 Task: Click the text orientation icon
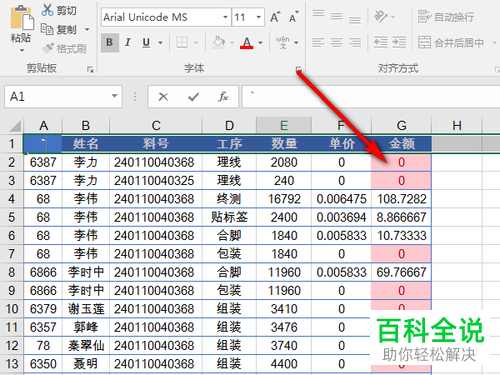tap(381, 16)
